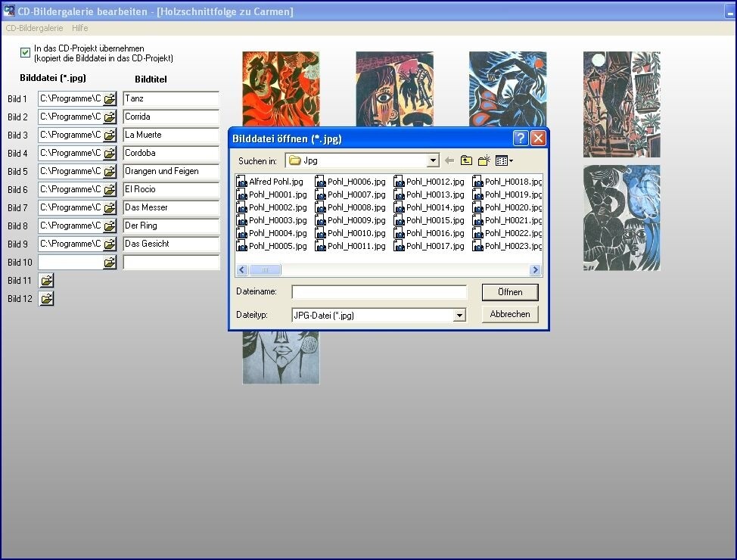Select file Pohl_H0004.jpg

point(272,233)
